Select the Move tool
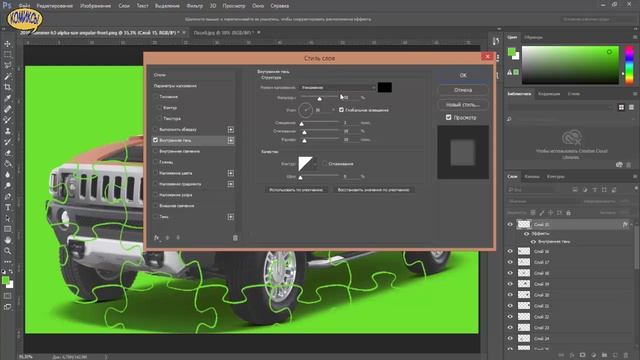This screenshot has width=640, height=360. 7,44
